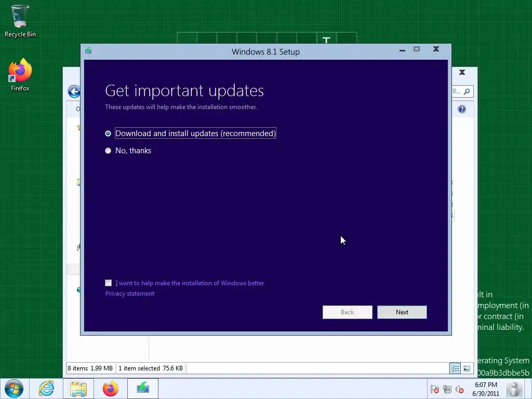Switch Explorer to details view icon
Screen dimensions: 532x399
click(x=455, y=368)
